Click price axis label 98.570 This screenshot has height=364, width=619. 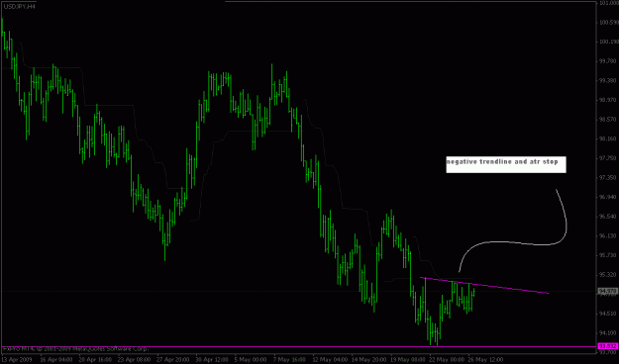pyautogui.click(x=608, y=119)
